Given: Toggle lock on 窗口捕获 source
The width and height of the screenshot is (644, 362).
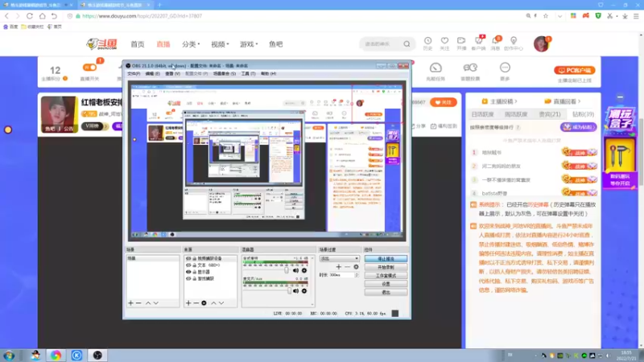Looking at the screenshot, I should click(x=194, y=278).
